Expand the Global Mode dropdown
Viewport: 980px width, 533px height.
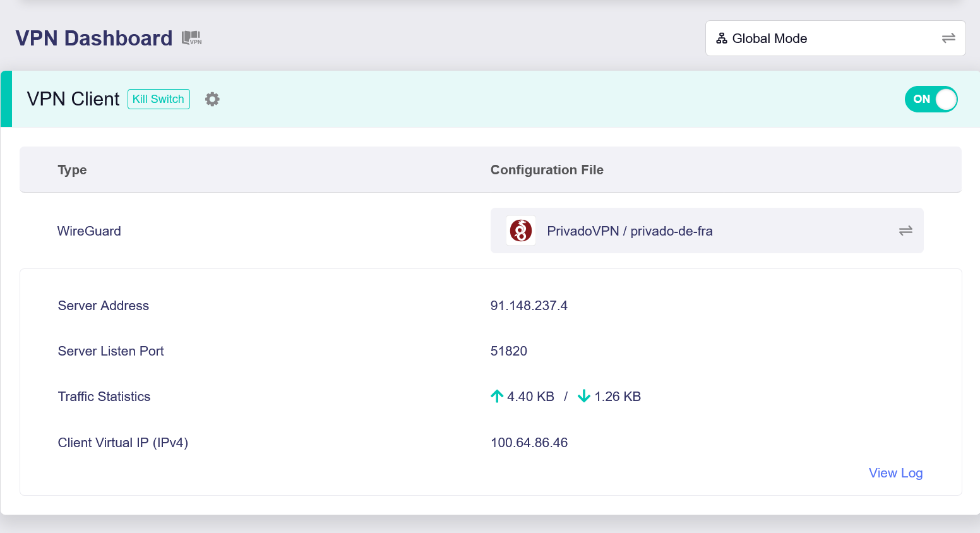(x=834, y=39)
